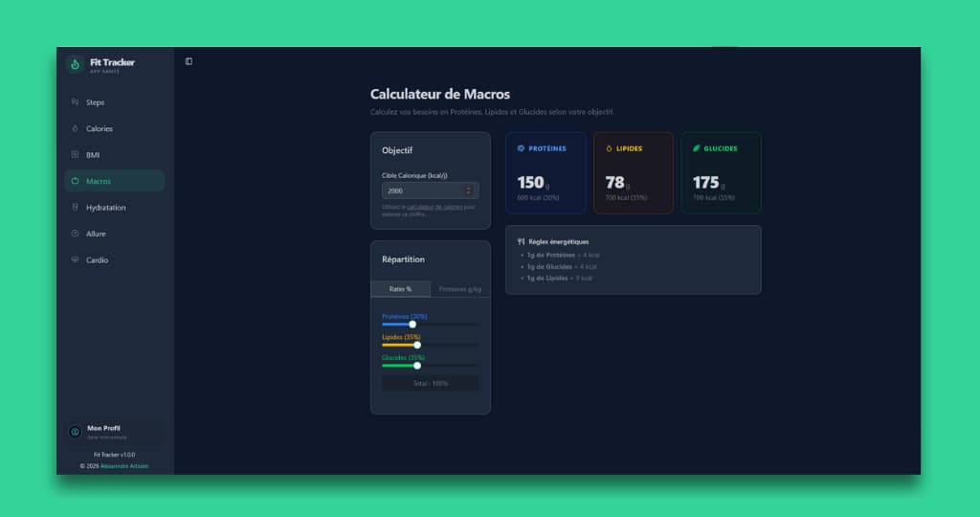This screenshot has width=980, height=517.
Task: Open the Cardio page
Action: [115, 259]
